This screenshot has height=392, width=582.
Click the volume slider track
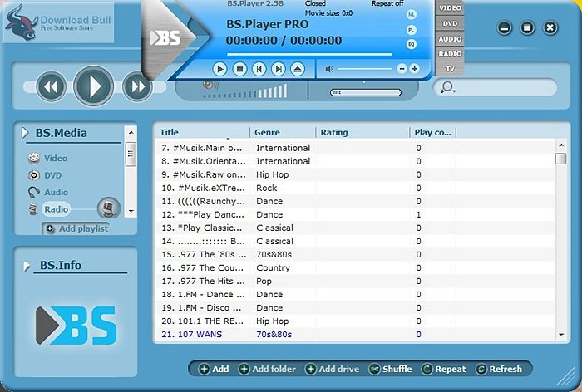(x=366, y=69)
